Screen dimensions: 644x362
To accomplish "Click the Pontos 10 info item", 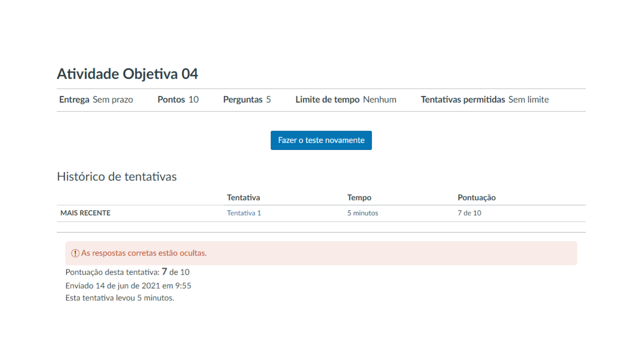I will point(178,99).
